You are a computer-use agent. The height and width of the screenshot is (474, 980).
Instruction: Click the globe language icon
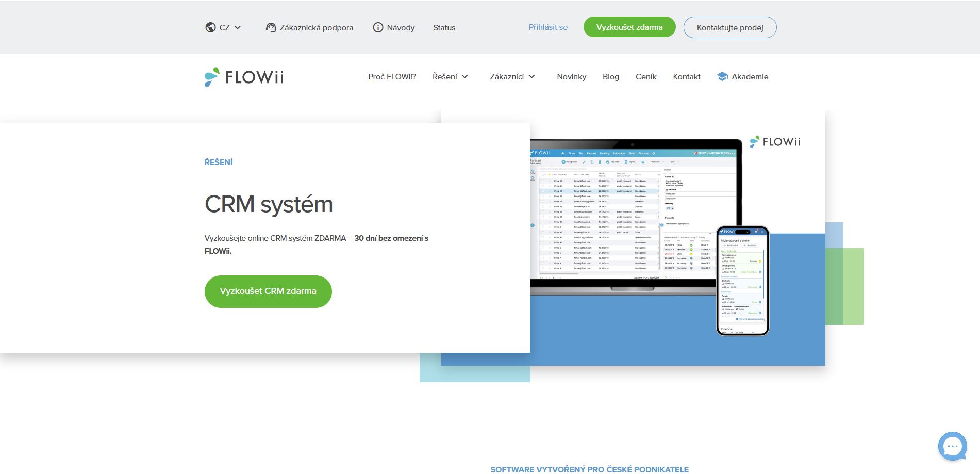(210, 27)
